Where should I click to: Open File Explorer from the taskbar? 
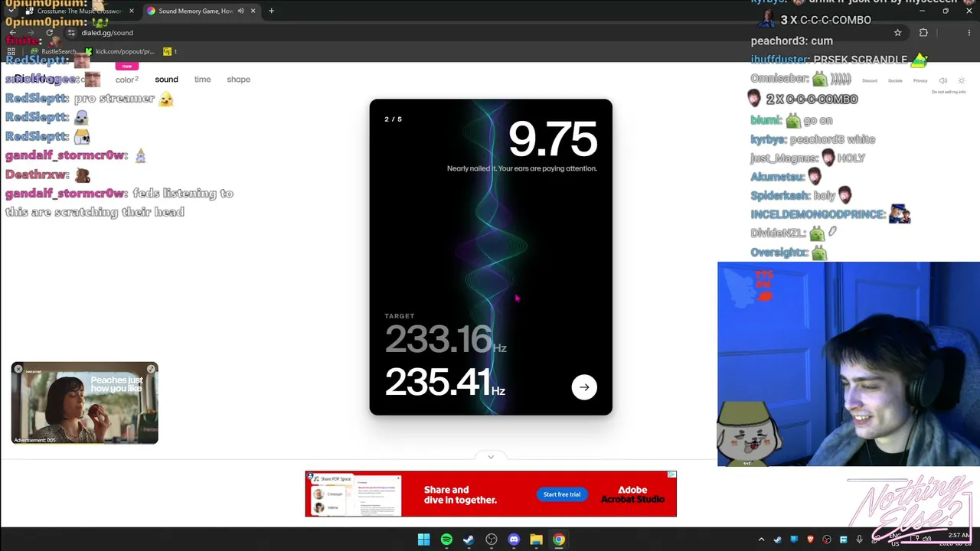coord(536,540)
